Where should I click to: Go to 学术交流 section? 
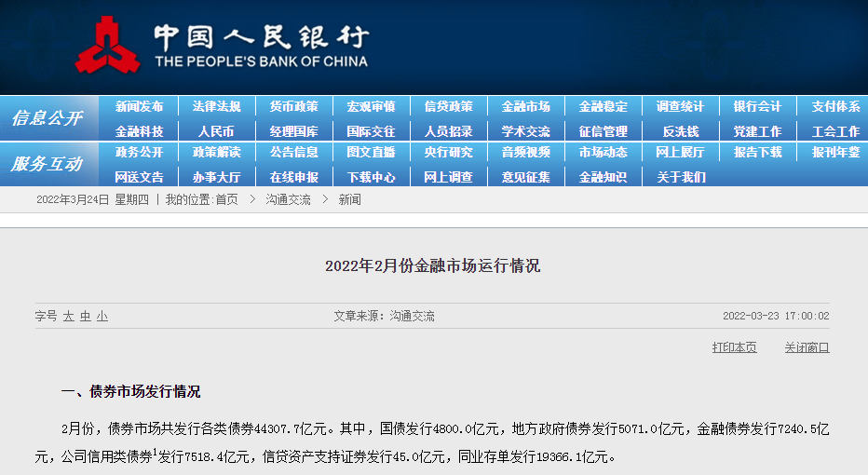(x=526, y=131)
